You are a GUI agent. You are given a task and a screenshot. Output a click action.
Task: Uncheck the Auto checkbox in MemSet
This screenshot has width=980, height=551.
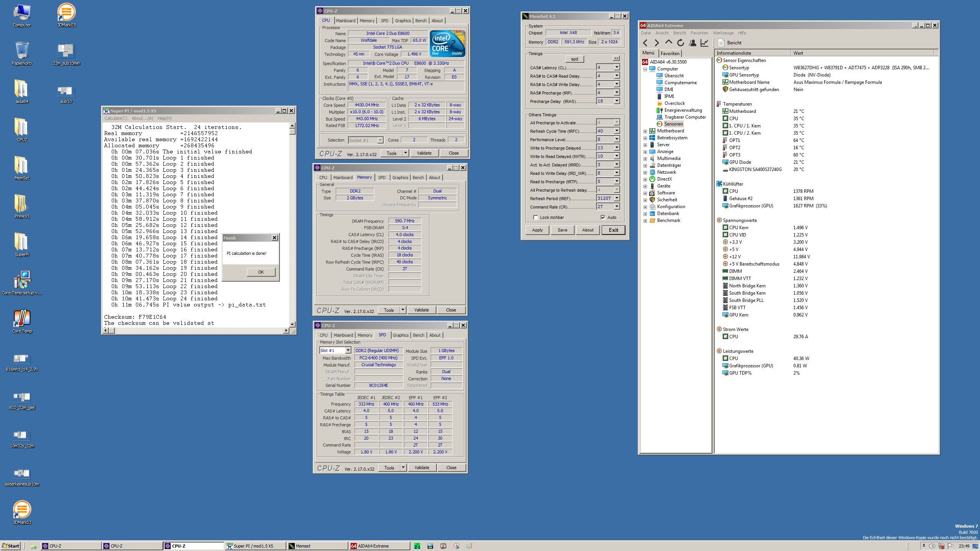[603, 217]
